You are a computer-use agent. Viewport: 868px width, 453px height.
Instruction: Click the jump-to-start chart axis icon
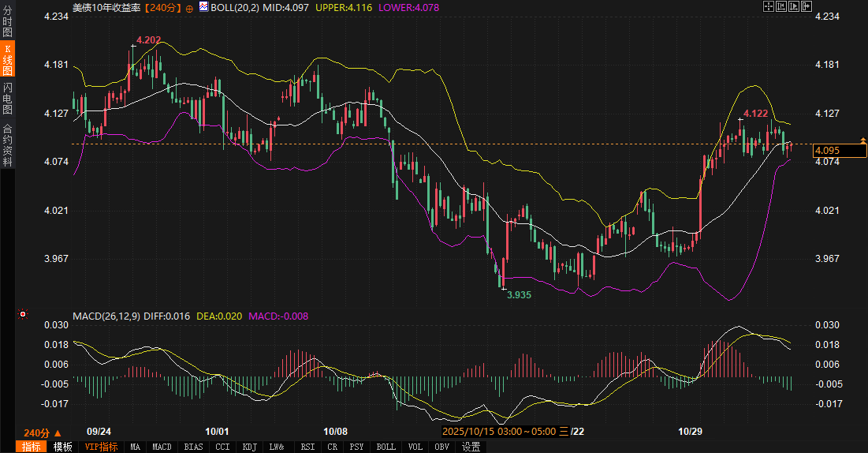pos(782,6)
